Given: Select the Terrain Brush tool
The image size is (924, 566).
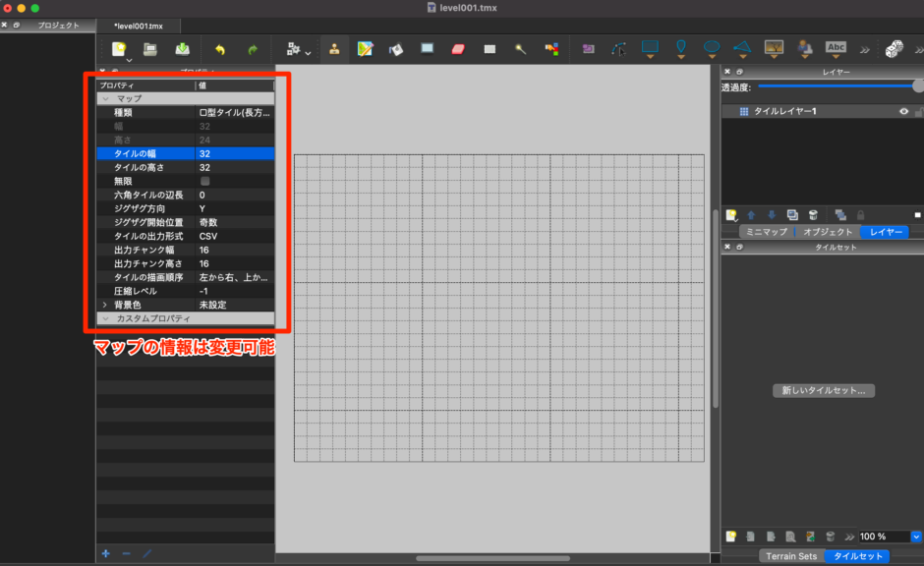Looking at the screenshot, I should (x=366, y=49).
